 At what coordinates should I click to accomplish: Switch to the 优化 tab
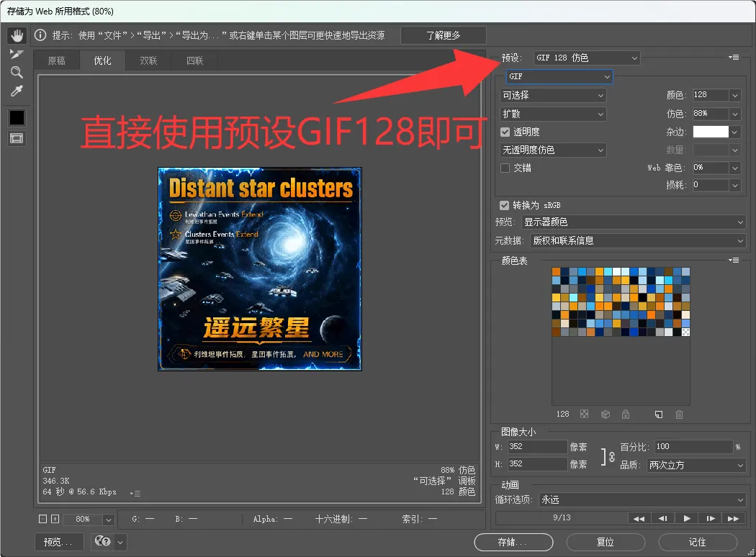[x=102, y=60]
